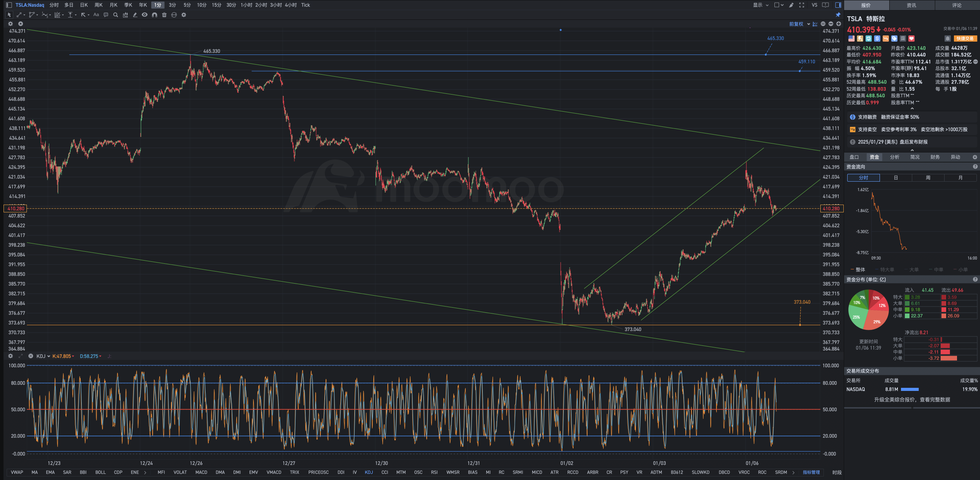Reset chart zoom with equals icon
The image size is (980, 480).
tap(823, 24)
